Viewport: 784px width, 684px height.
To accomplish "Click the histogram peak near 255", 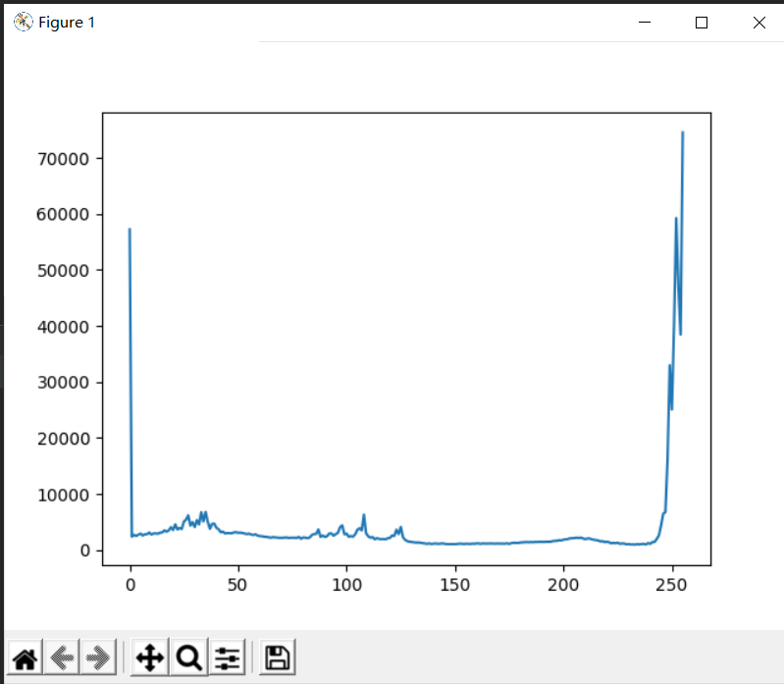I will [x=683, y=133].
